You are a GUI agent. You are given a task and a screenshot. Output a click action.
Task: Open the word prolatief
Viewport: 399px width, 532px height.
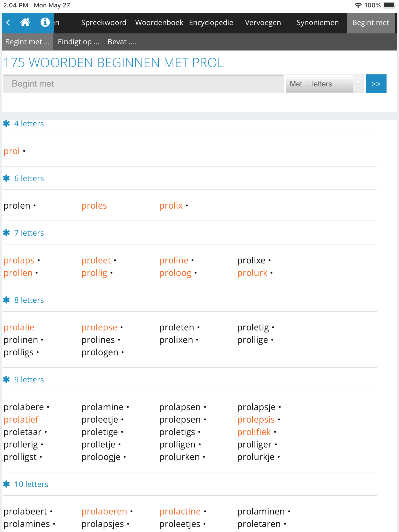(x=21, y=420)
